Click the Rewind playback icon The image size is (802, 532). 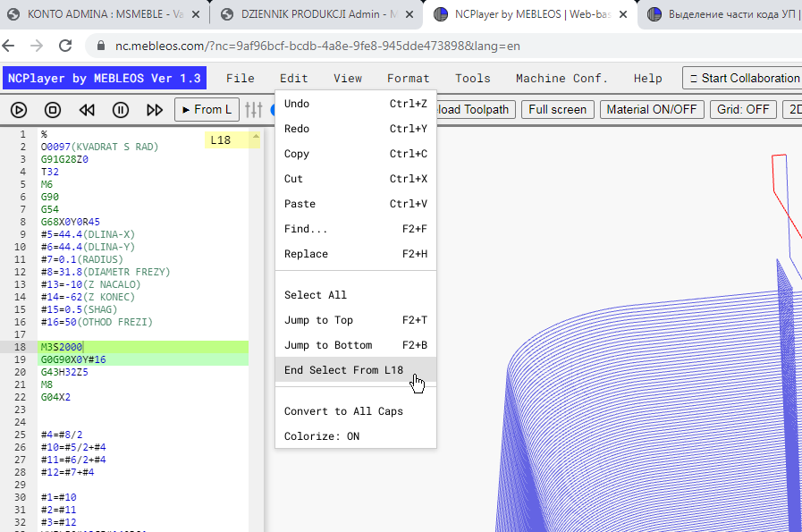point(87,110)
